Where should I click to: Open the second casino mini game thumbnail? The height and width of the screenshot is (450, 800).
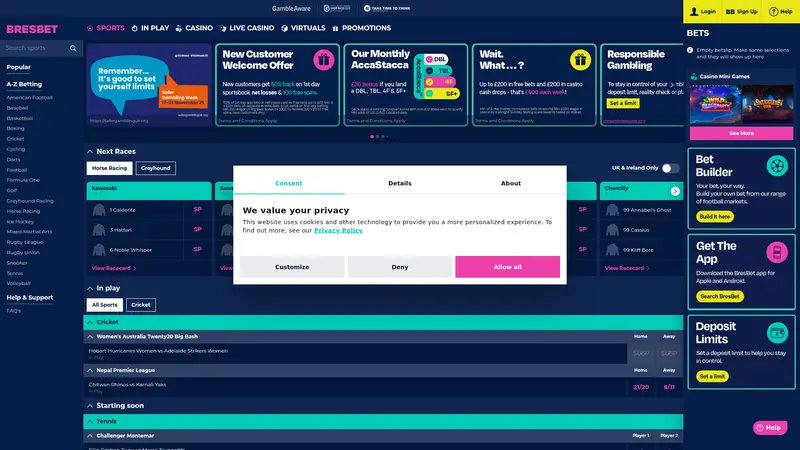(768, 105)
